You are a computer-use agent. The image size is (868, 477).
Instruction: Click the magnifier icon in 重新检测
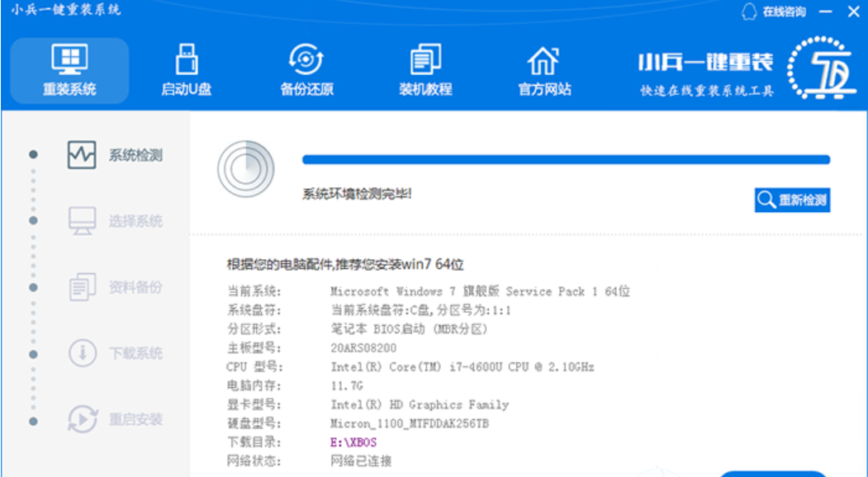tap(767, 201)
